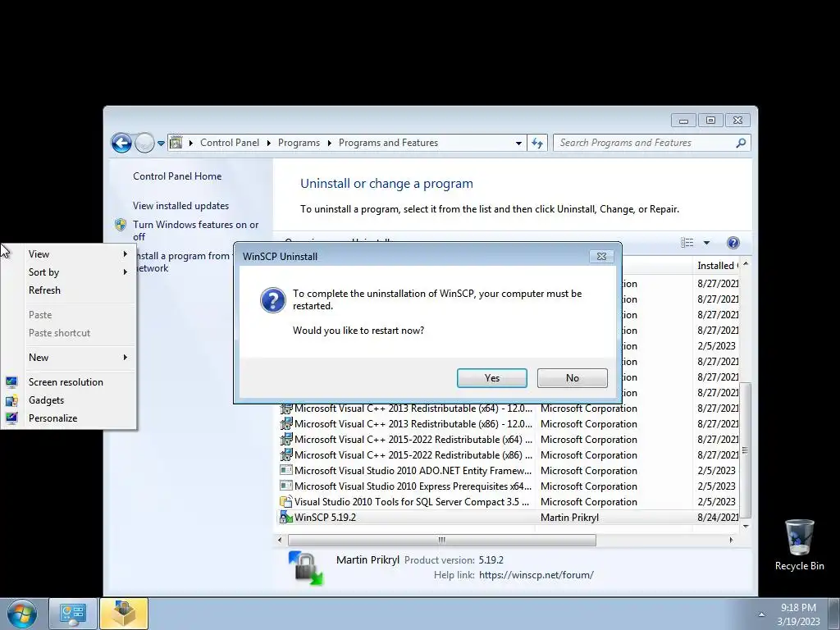
Task: Focus the Search Programs and Features field
Action: [x=643, y=143]
